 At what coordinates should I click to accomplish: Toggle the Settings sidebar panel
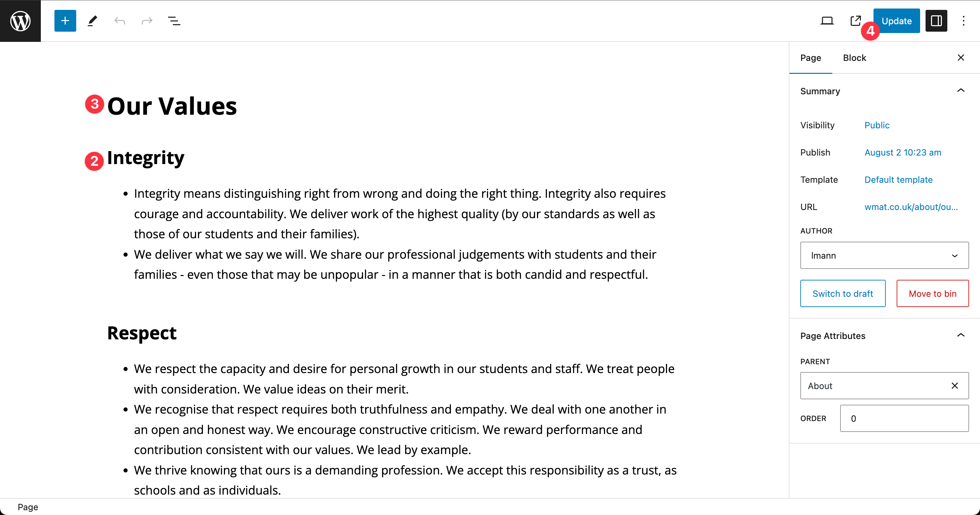pyautogui.click(x=936, y=21)
